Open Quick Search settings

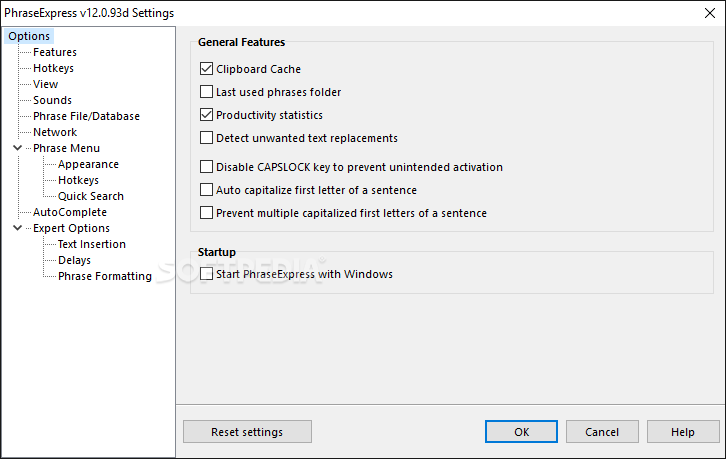coord(91,196)
